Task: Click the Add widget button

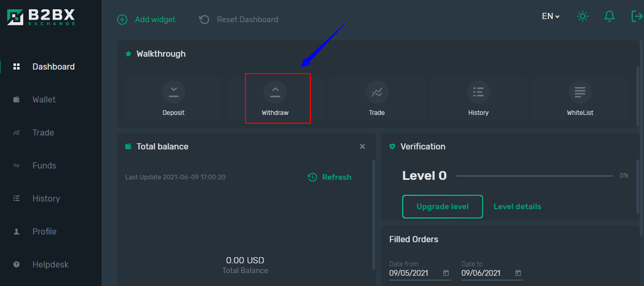Action: [146, 20]
